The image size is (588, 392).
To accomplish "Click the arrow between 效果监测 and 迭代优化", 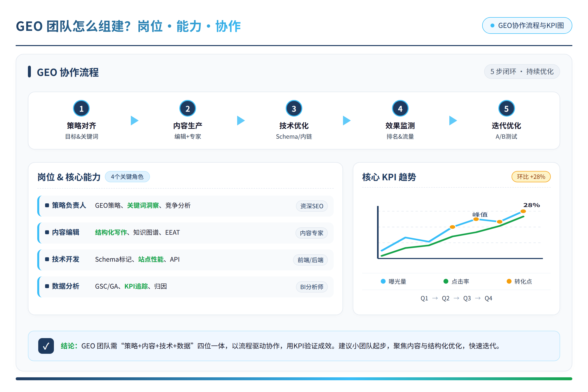I will [453, 121].
